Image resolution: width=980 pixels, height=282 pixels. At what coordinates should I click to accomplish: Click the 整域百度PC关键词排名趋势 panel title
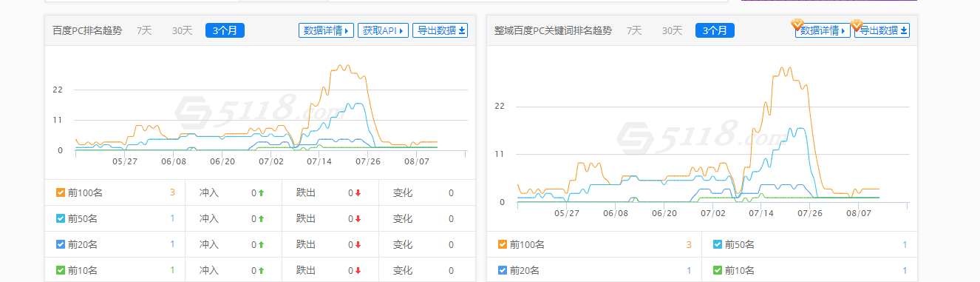pos(554,30)
